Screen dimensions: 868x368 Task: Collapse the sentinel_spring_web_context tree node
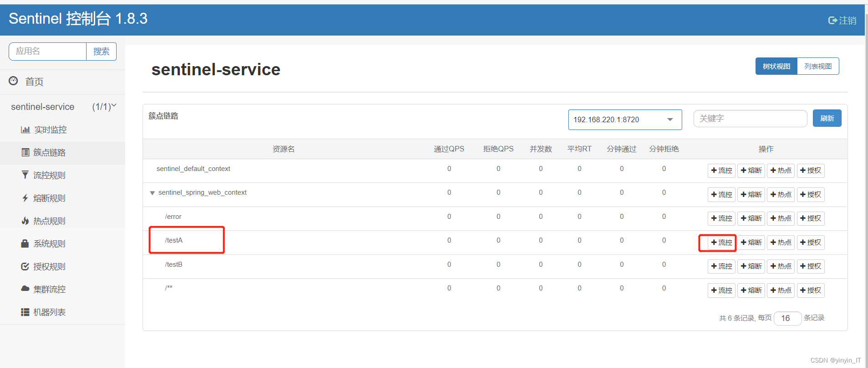tap(152, 193)
